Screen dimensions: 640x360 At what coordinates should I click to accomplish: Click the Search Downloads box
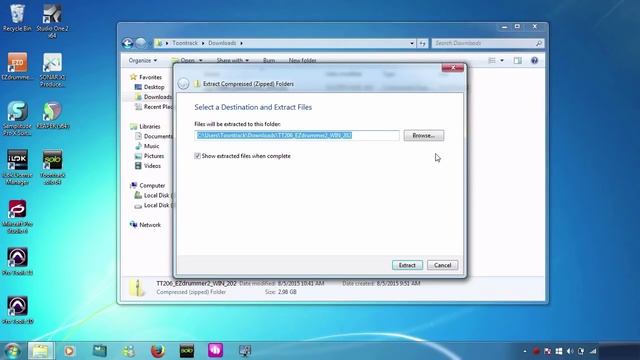click(x=488, y=43)
